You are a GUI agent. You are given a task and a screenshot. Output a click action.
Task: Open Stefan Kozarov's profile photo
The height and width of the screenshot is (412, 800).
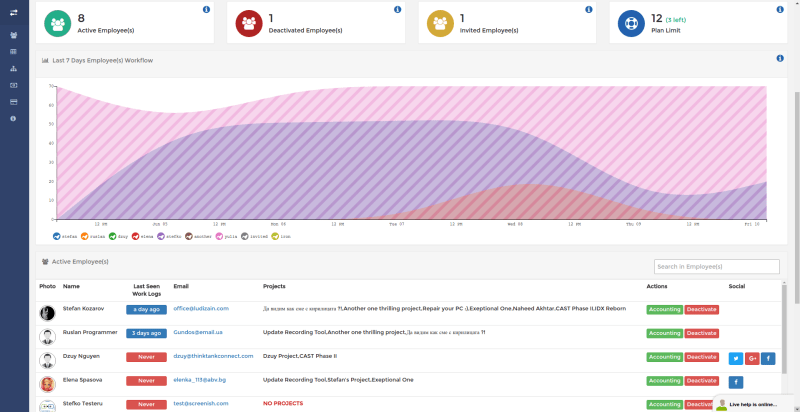click(x=47, y=313)
